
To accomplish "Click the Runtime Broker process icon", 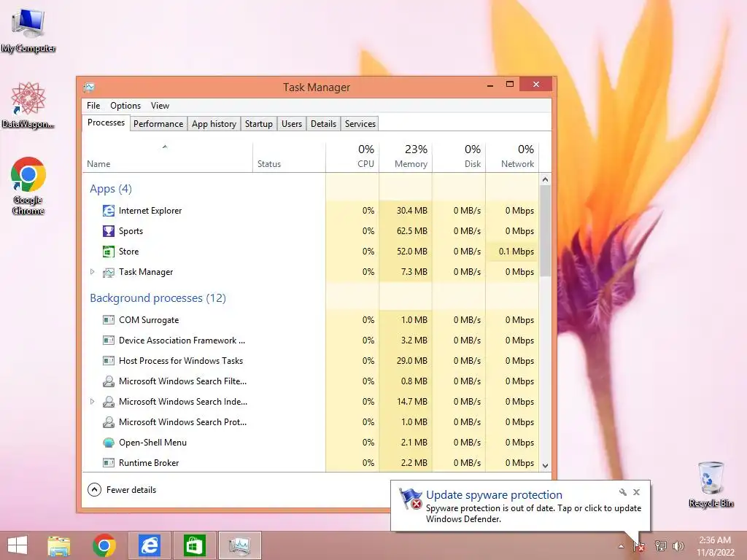I will pos(109,463).
